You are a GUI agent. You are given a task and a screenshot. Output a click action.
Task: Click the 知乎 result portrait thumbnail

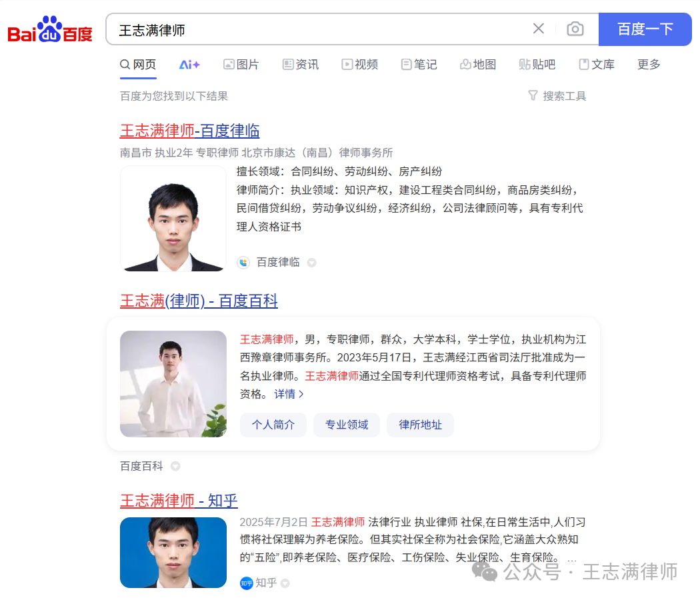pyautogui.click(x=173, y=553)
